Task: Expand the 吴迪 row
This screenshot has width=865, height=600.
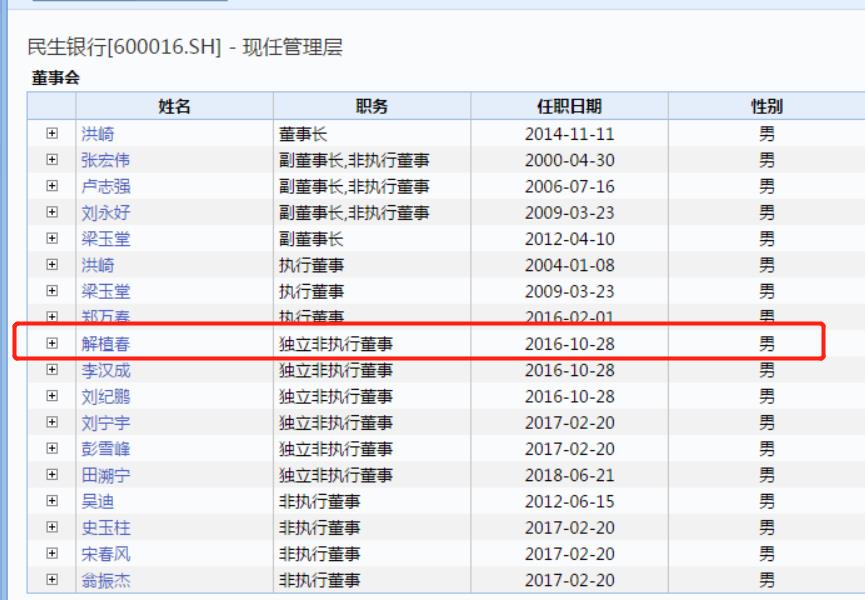Action: pos(52,501)
